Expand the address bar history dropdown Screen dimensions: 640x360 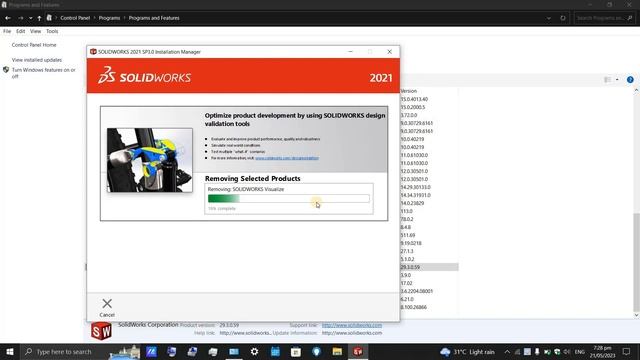pyautogui.click(x=549, y=18)
